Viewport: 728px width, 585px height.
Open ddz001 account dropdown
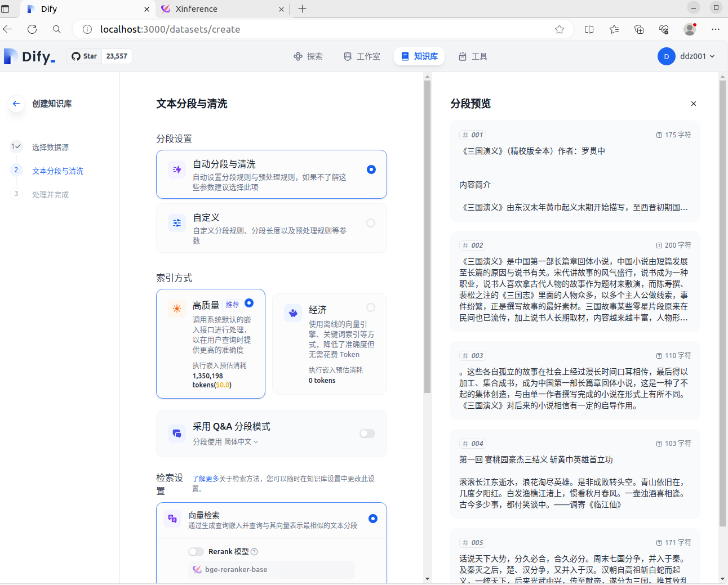tap(687, 56)
